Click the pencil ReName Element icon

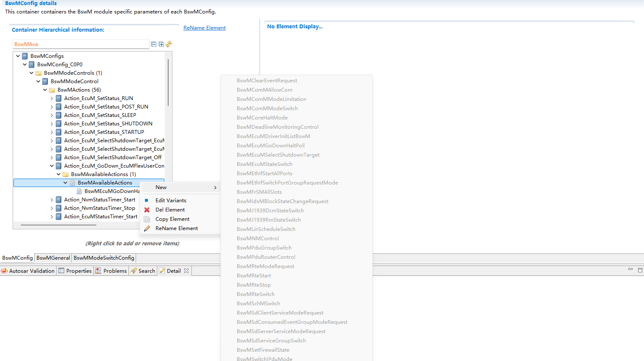pos(147,228)
